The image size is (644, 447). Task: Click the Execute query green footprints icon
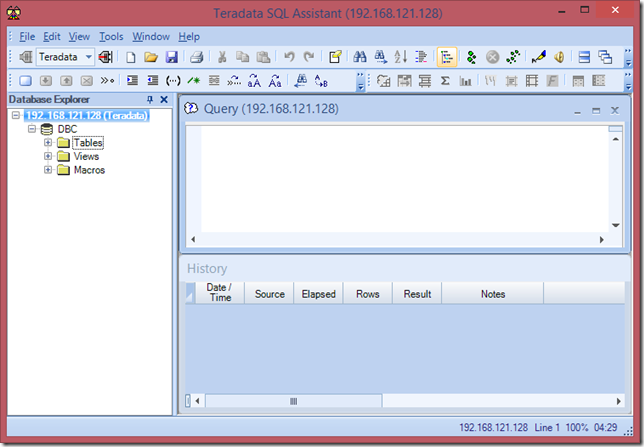pyautogui.click(x=472, y=57)
